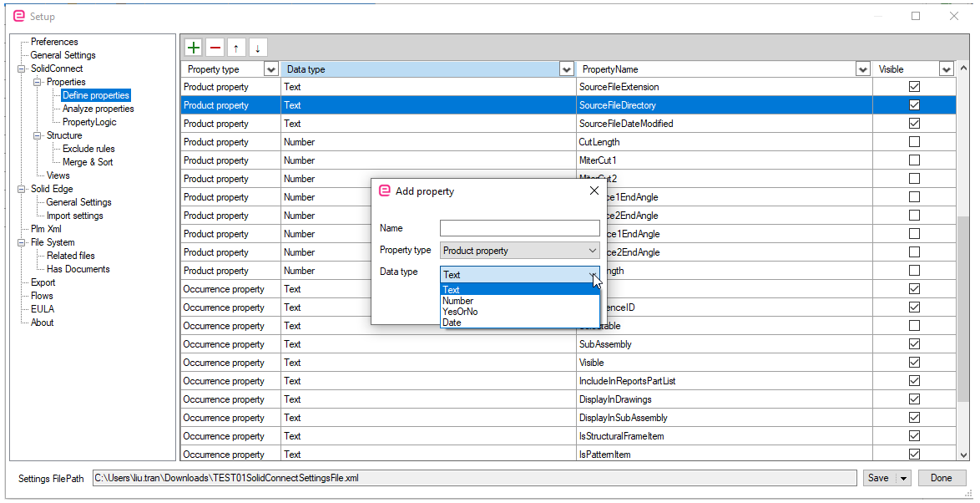The image size is (980, 503).
Task: Open the Data type column filter dropdown
Action: tap(566, 69)
